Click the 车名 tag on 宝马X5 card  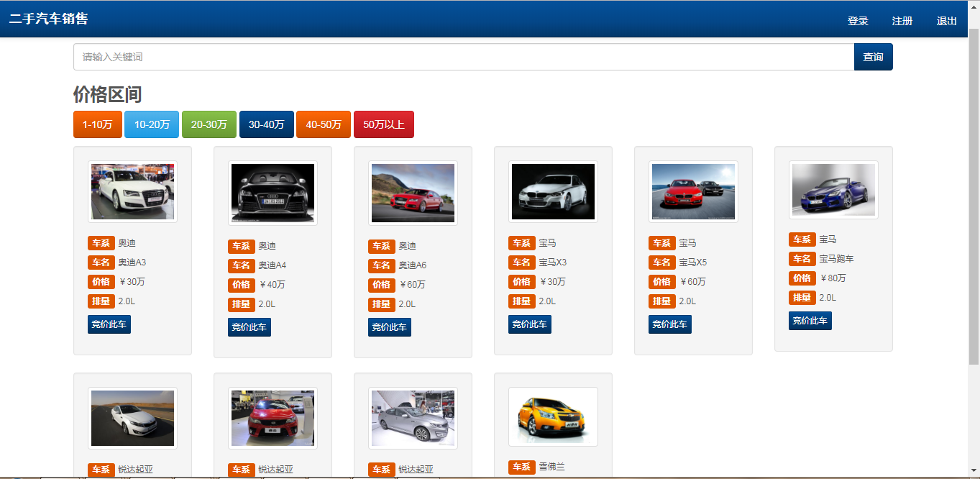(662, 263)
